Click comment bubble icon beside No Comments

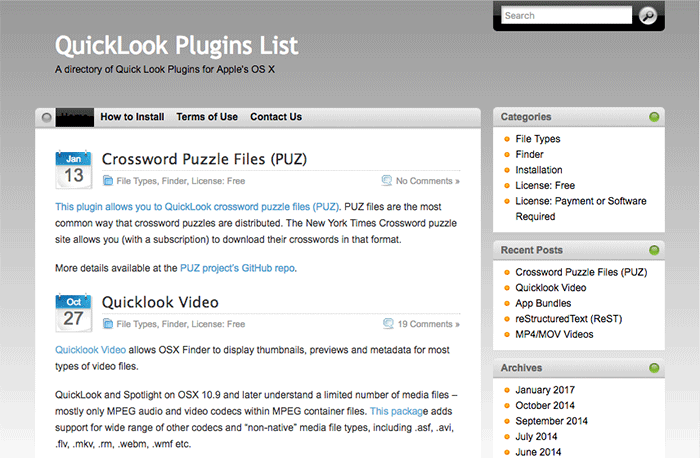pyautogui.click(x=387, y=181)
